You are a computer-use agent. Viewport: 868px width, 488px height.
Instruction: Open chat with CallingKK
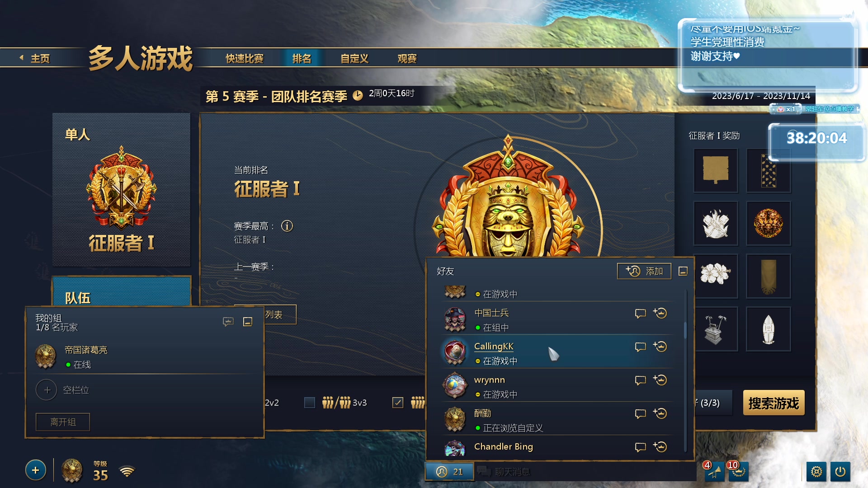coord(640,347)
